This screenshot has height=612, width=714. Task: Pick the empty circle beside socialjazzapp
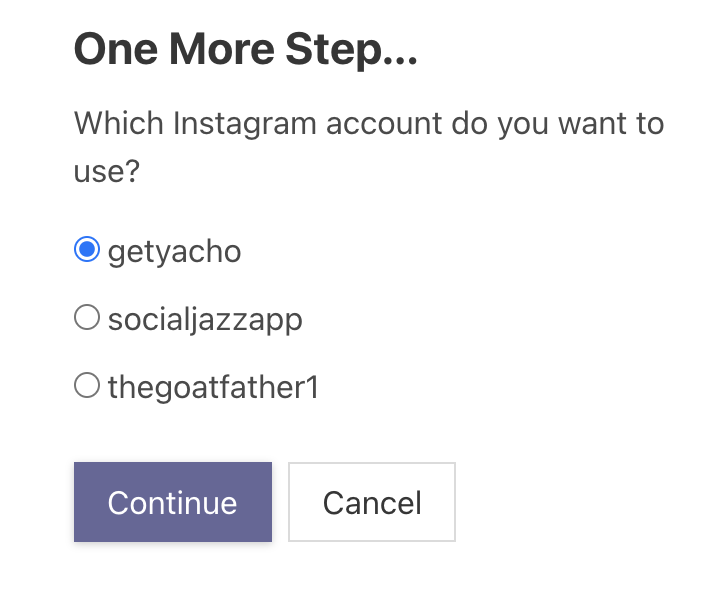(x=87, y=317)
